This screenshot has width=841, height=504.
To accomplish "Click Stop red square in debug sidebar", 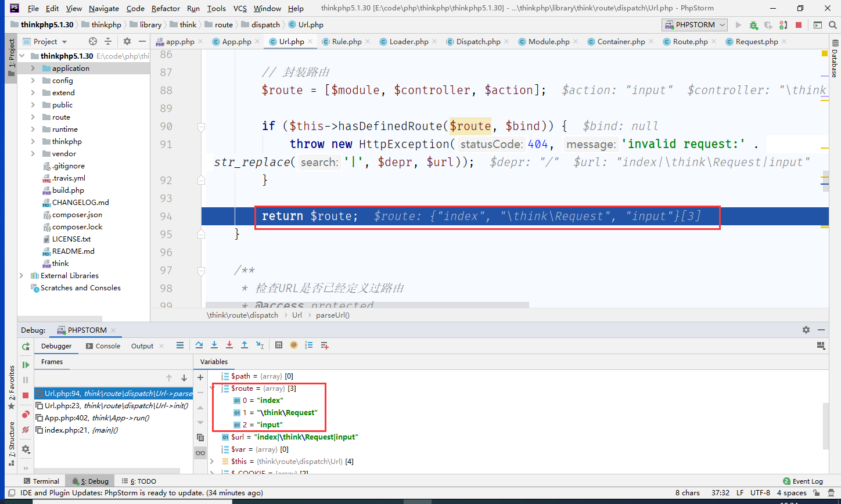I will click(x=26, y=395).
